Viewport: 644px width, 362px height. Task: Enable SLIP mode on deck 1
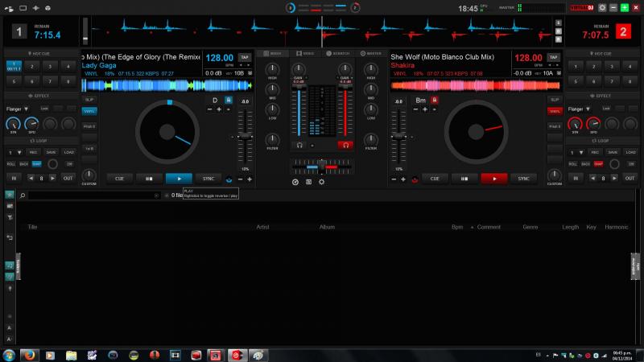tap(89, 100)
